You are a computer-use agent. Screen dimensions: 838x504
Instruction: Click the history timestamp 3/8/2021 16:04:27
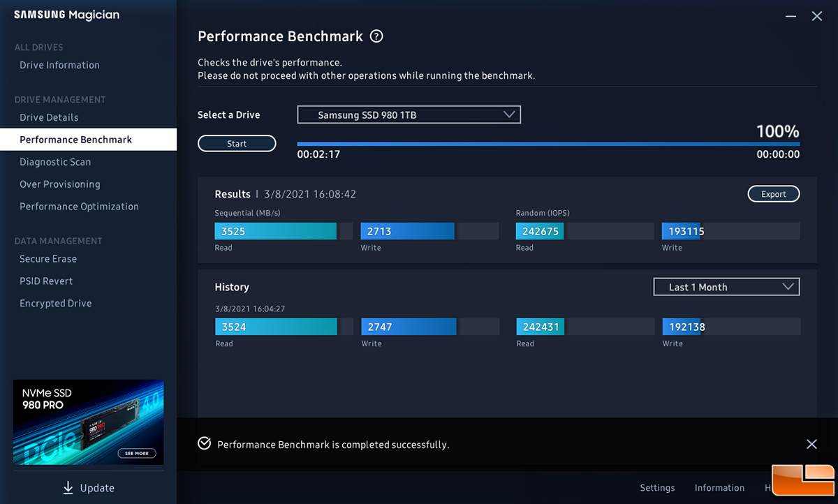[250, 309]
